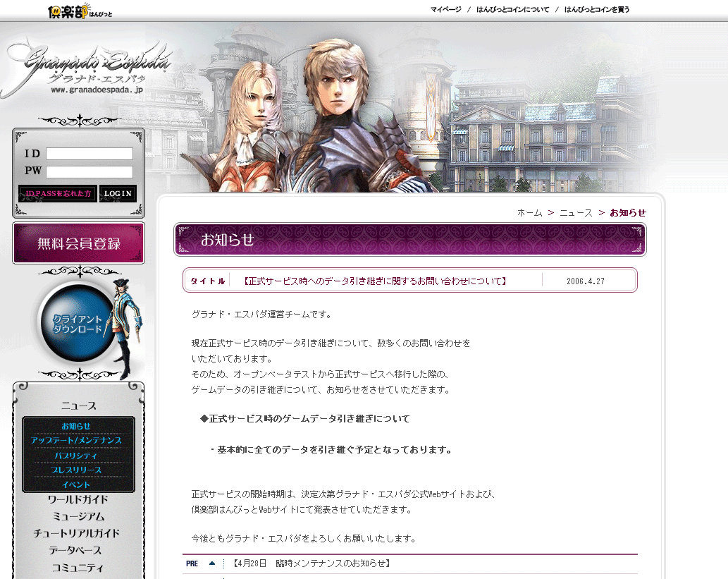This screenshot has width=728, height=579.
Task: Focus the PW password field
Action: tap(90, 171)
